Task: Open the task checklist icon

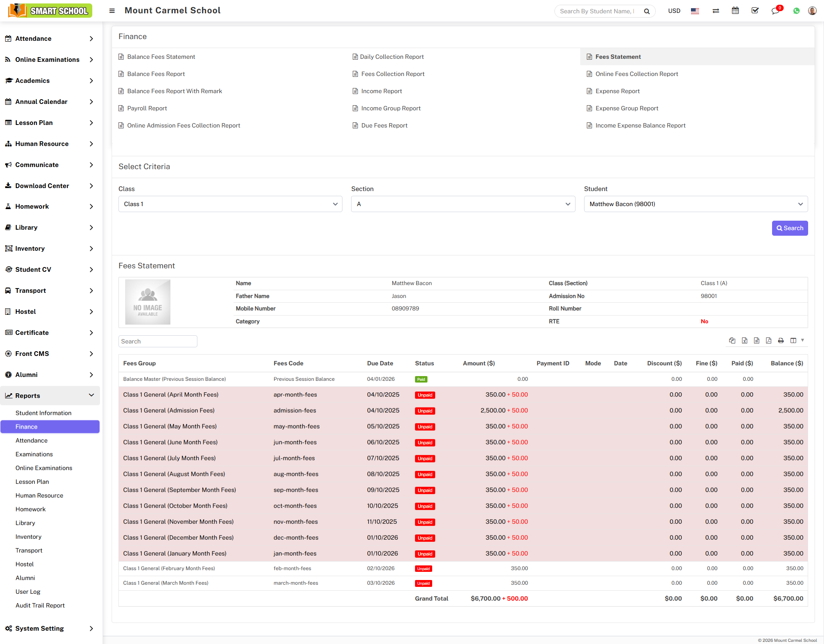Action: [755, 11]
